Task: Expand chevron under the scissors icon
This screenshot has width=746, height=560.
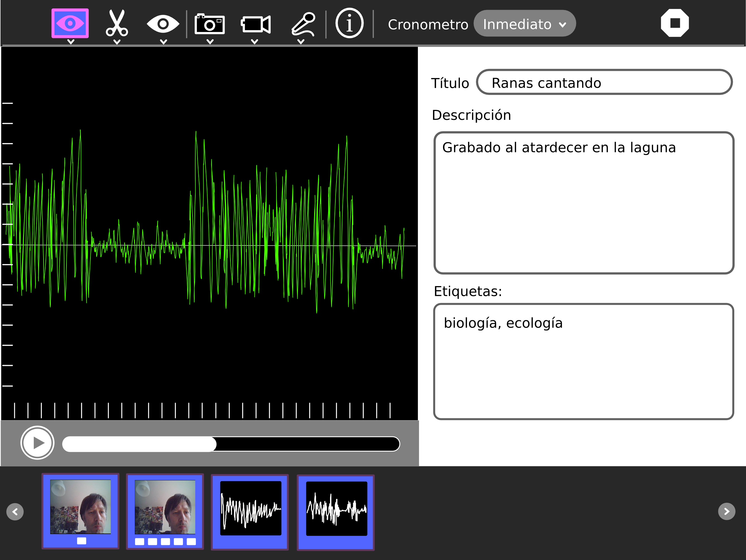Action: 117,42
